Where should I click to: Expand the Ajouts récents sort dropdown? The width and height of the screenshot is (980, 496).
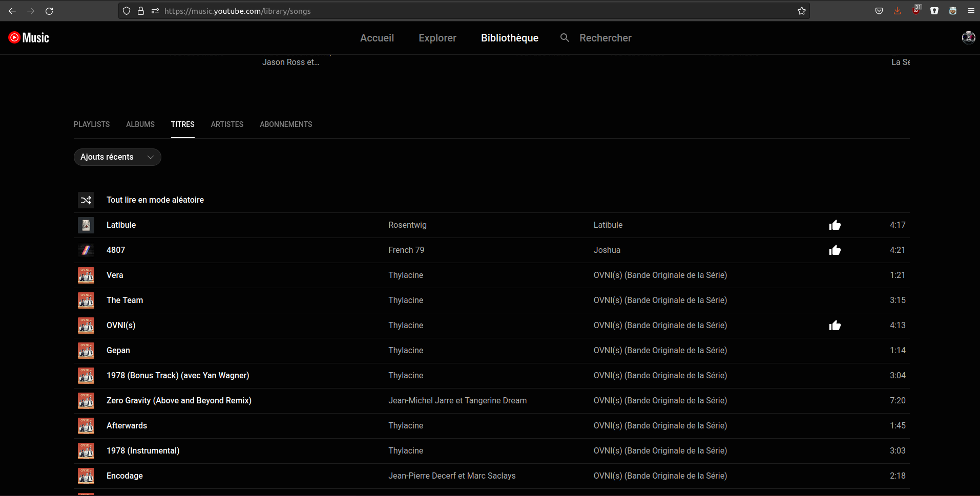click(x=117, y=157)
